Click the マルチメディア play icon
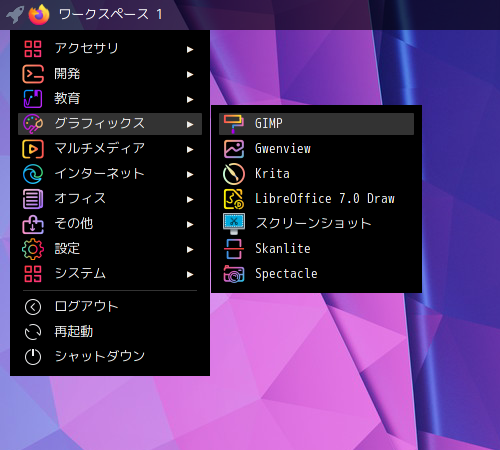The image size is (500, 450). 33,149
